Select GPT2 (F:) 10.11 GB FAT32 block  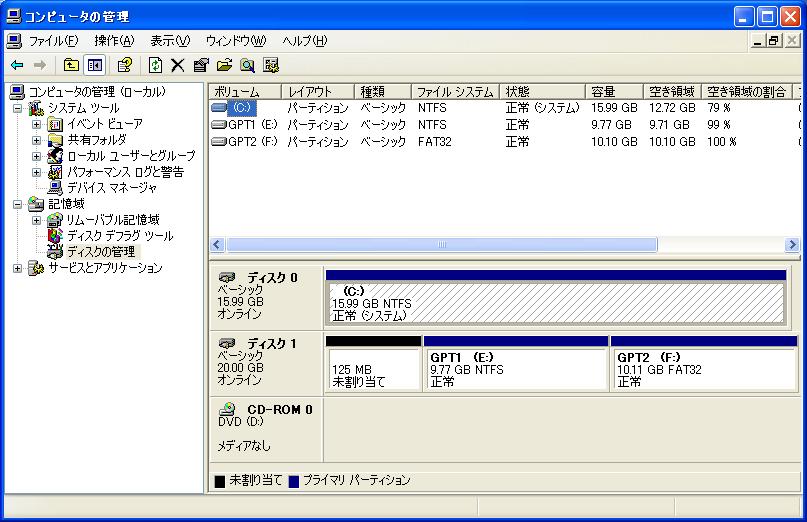704,363
